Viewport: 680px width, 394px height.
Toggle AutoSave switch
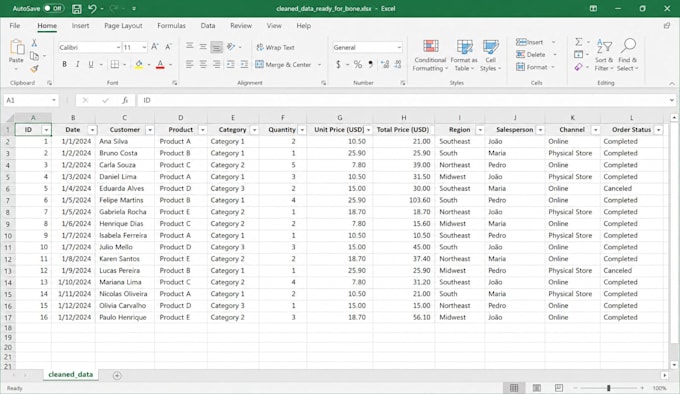pyautogui.click(x=53, y=8)
